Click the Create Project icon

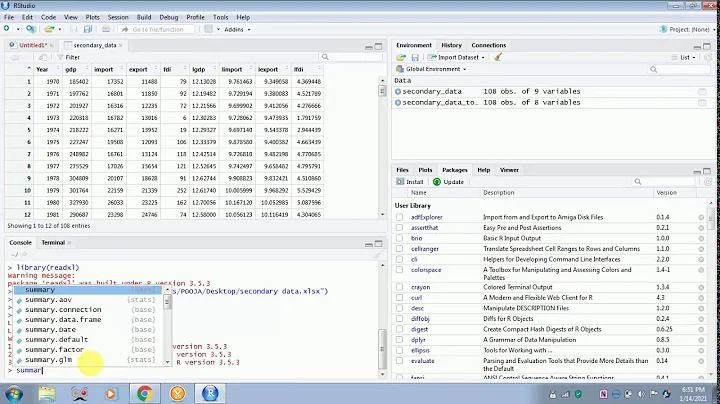pyautogui.click(x=31, y=29)
